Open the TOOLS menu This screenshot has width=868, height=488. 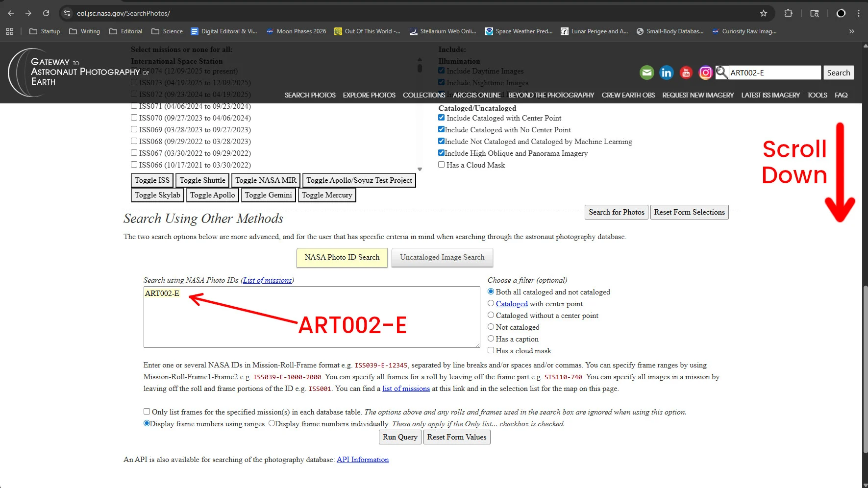(817, 95)
